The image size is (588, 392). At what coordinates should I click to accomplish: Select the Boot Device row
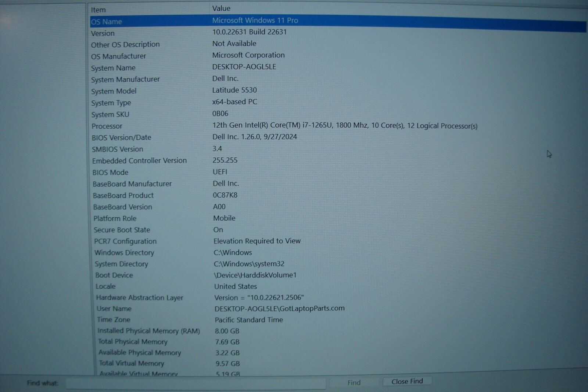point(338,275)
